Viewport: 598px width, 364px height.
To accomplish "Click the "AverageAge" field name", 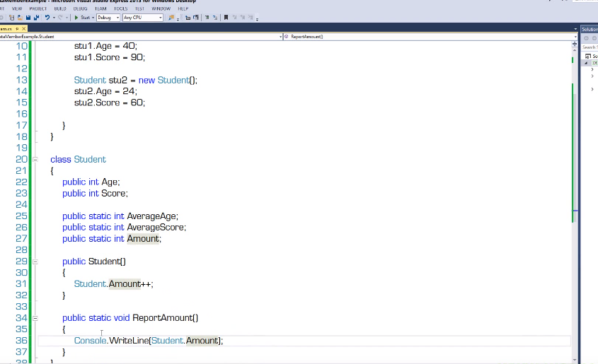I will click(x=151, y=216).
